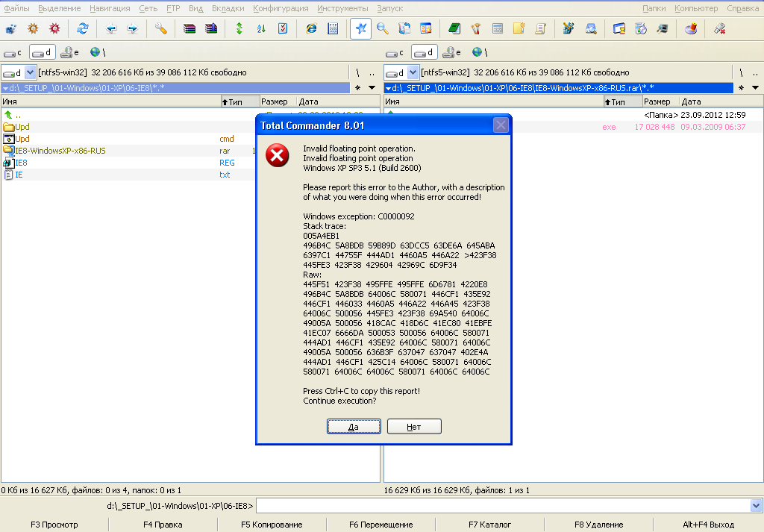Click the paintbrushes icon in toolbar
Image resolution: width=764 pixels, height=532 pixels.
pos(475,29)
